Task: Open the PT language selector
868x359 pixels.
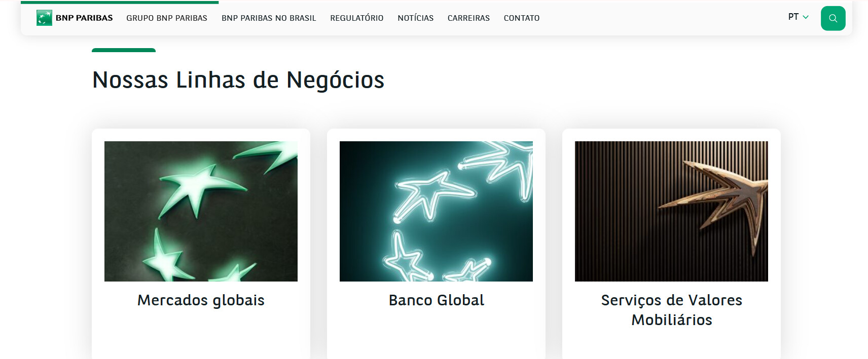Action: (798, 17)
